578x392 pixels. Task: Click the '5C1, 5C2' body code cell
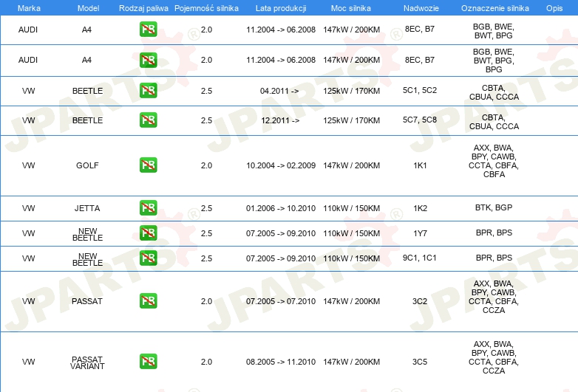click(x=420, y=90)
